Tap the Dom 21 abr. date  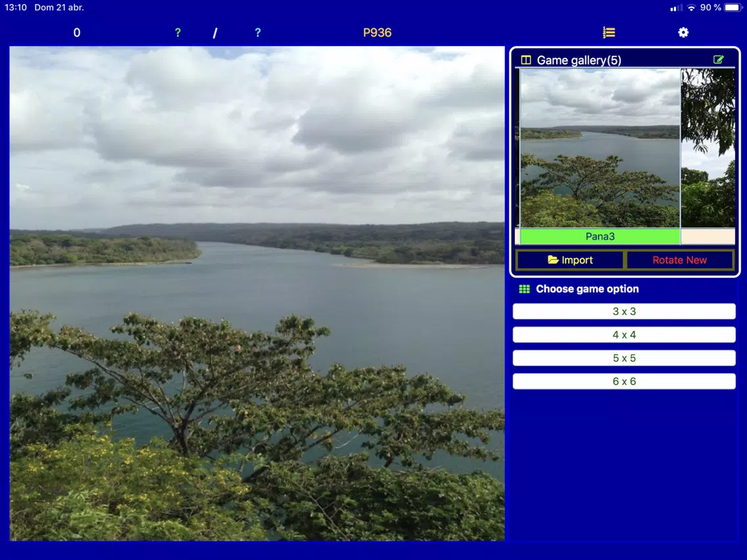click(59, 8)
